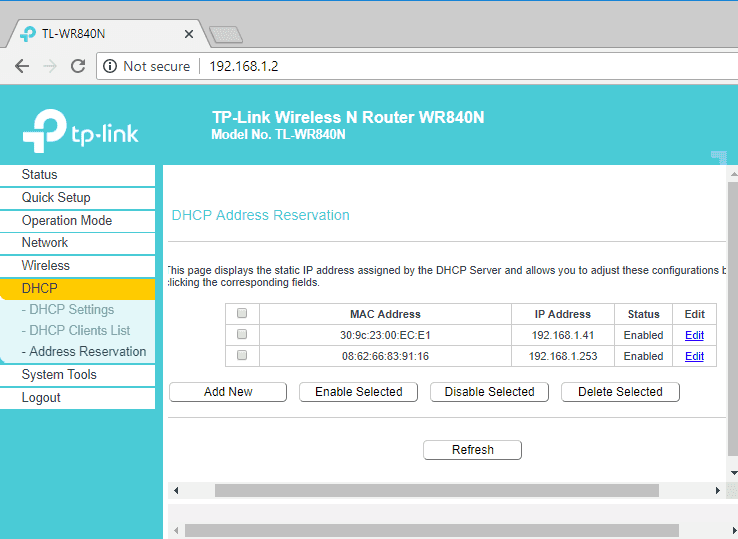Click the Add New button
Image resolution: width=738 pixels, height=539 pixels.
coord(228,392)
